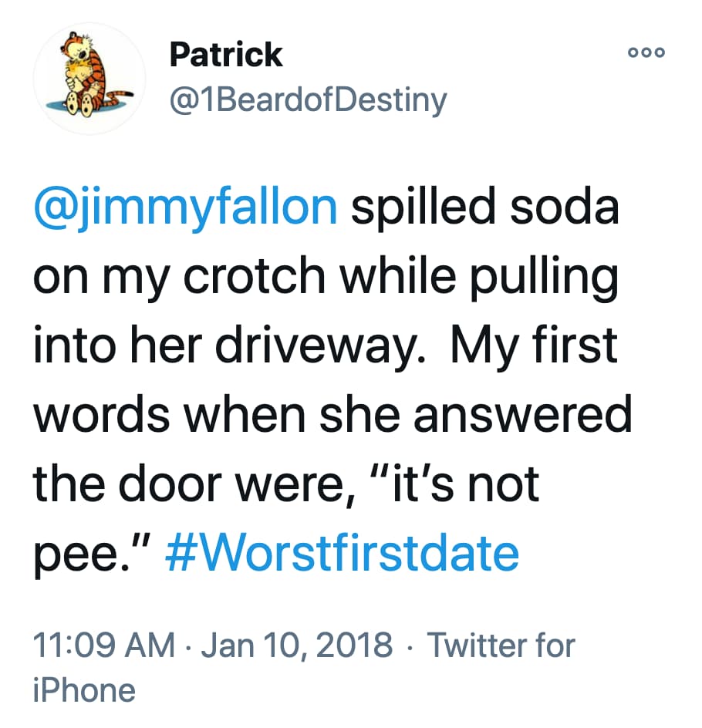The height and width of the screenshot is (728, 702).
Task: Click the 11:09 AM timestamp
Action: tap(104, 645)
